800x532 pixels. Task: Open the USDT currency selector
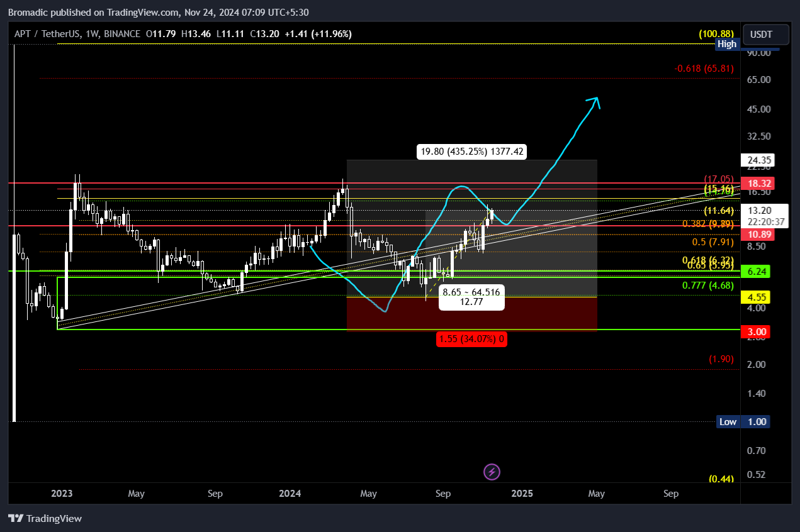point(765,34)
